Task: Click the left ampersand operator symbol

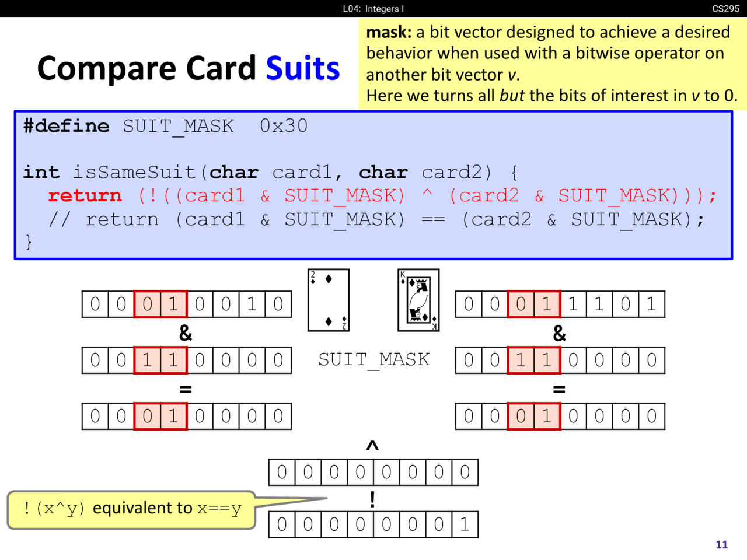Action: point(186,333)
